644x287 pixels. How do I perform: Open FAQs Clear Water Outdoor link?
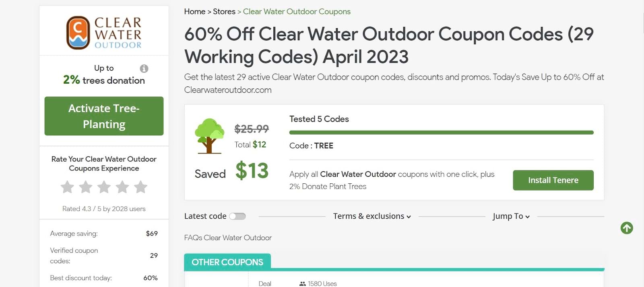(228, 238)
